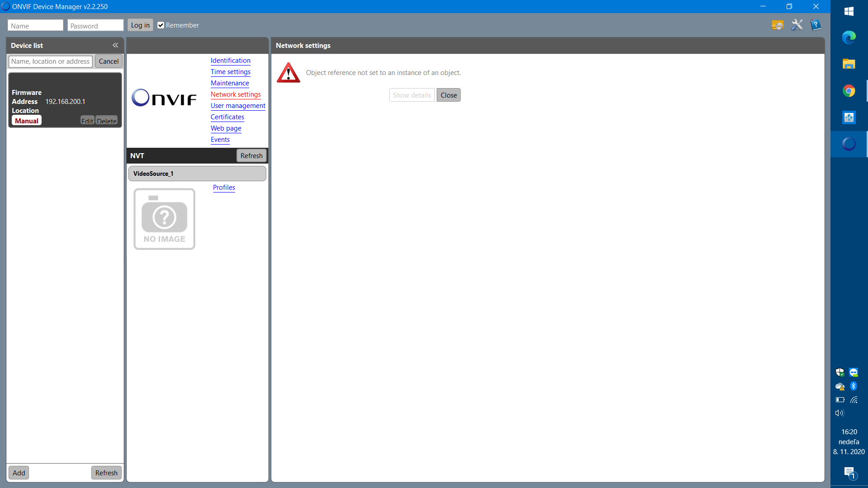Open the Profiles link
The width and height of the screenshot is (868, 488).
224,188
